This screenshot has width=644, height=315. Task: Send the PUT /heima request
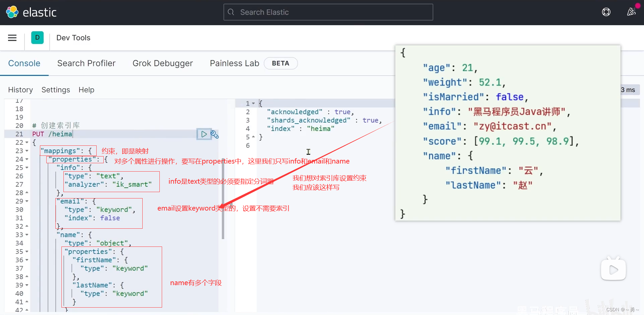[x=204, y=134]
